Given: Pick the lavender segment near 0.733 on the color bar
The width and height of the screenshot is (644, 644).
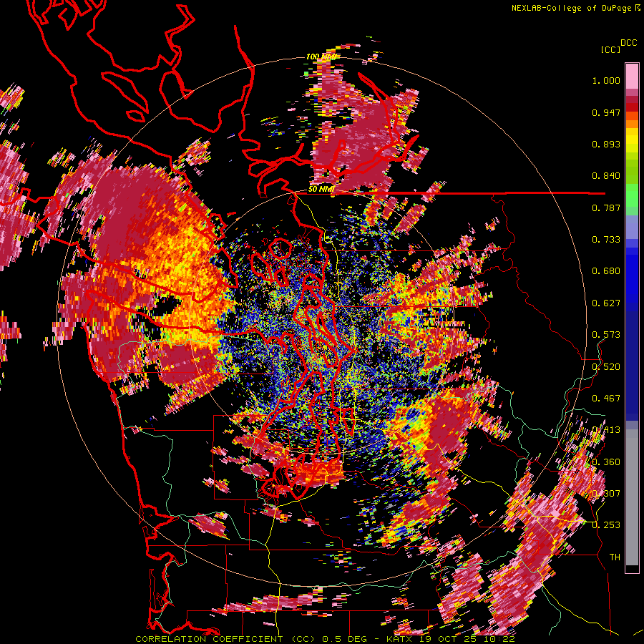Looking at the screenshot, I should click(632, 226).
